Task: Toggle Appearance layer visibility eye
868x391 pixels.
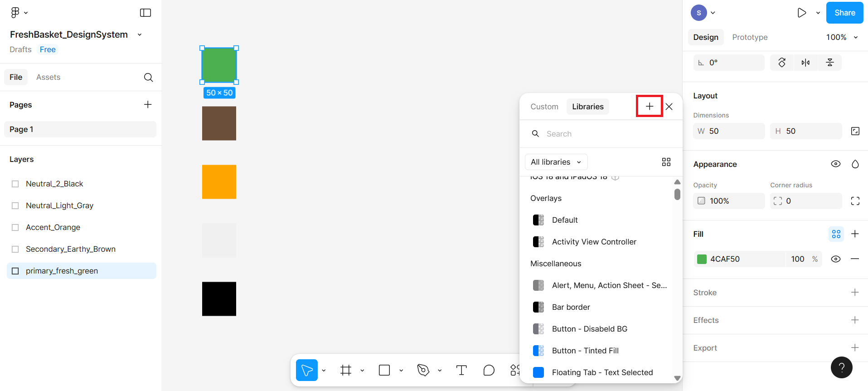Action: coord(836,164)
